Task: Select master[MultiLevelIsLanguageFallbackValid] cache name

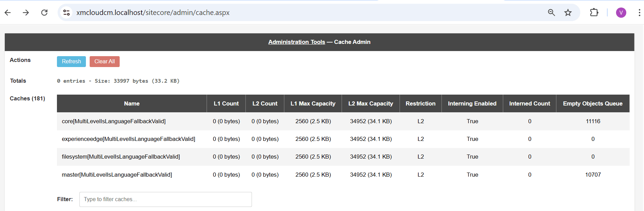Action: click(117, 175)
